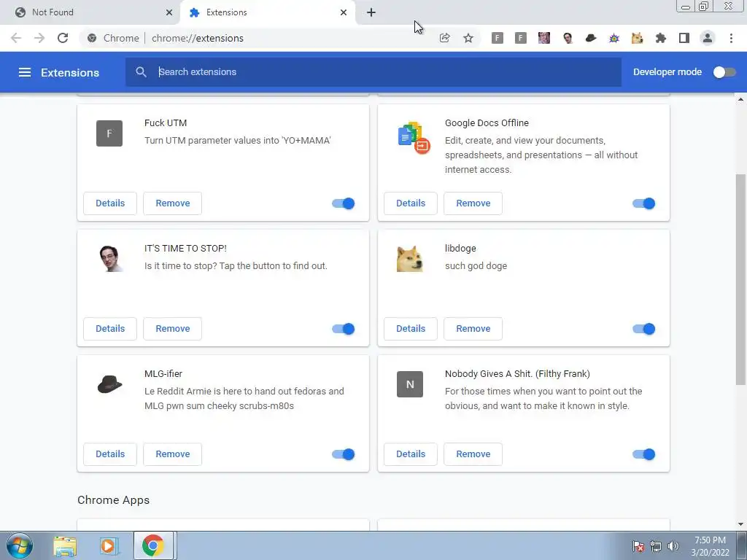
Task: Remove IT'S TIME TO STOP extension
Action: click(172, 329)
